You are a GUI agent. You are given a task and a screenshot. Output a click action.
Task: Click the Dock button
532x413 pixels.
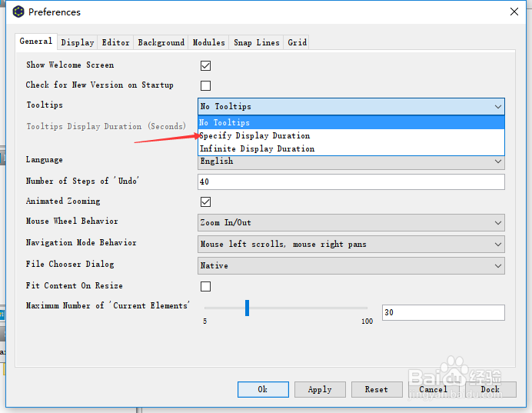(x=490, y=389)
